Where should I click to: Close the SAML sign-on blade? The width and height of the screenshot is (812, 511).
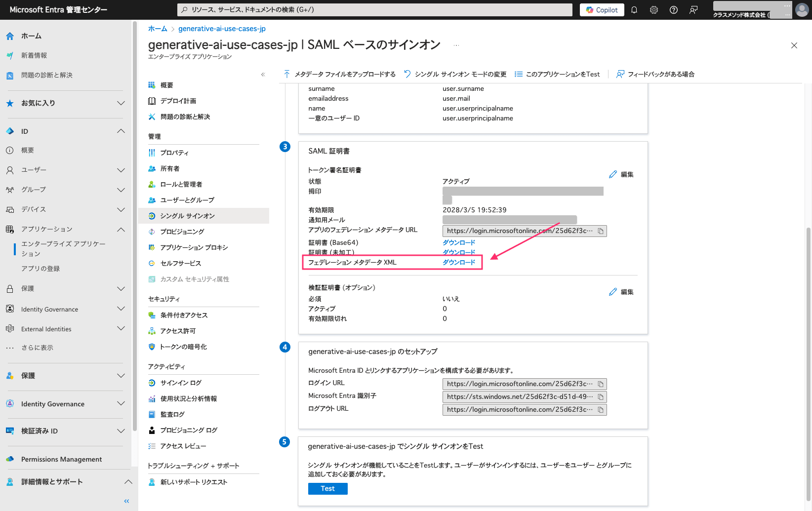[x=794, y=45]
